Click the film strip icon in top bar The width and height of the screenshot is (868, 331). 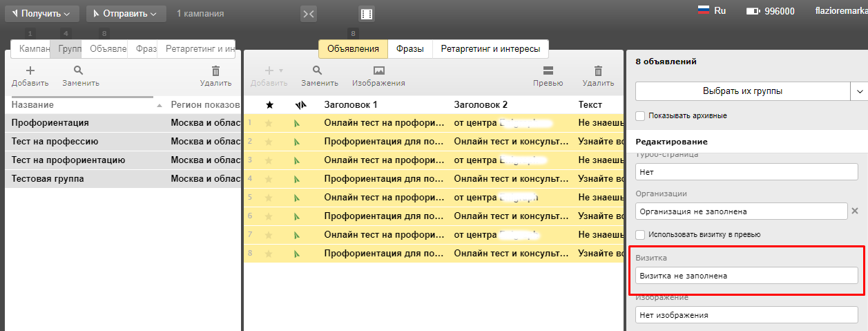tap(367, 14)
